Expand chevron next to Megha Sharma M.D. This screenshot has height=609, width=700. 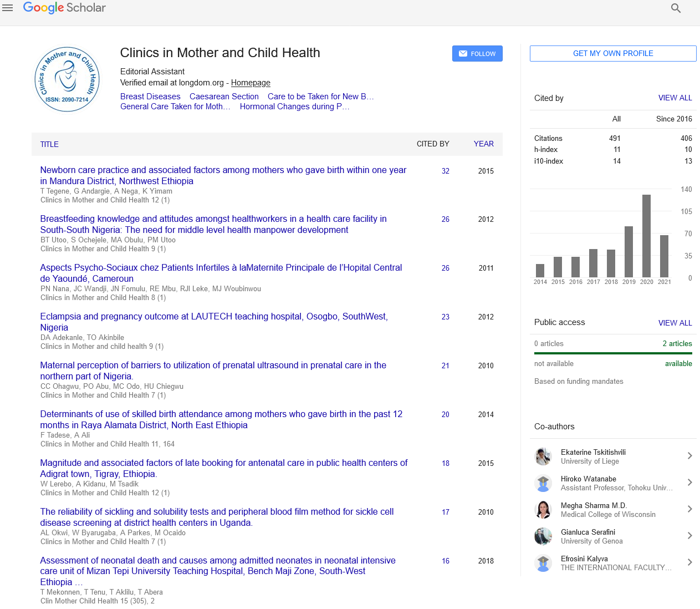(689, 509)
